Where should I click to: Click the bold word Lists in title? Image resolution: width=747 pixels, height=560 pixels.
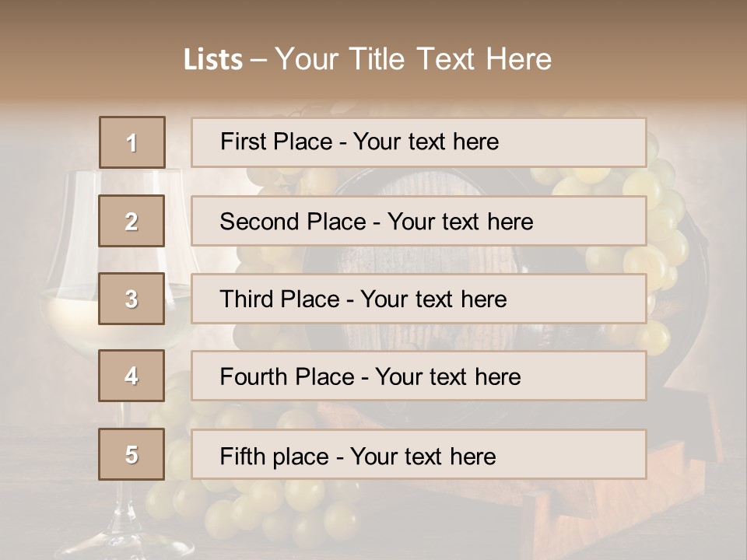point(213,60)
